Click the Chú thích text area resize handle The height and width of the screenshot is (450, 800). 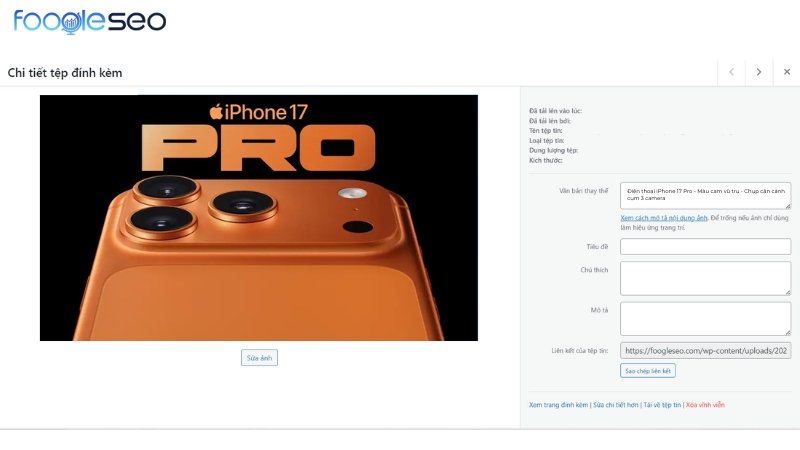click(x=788, y=292)
